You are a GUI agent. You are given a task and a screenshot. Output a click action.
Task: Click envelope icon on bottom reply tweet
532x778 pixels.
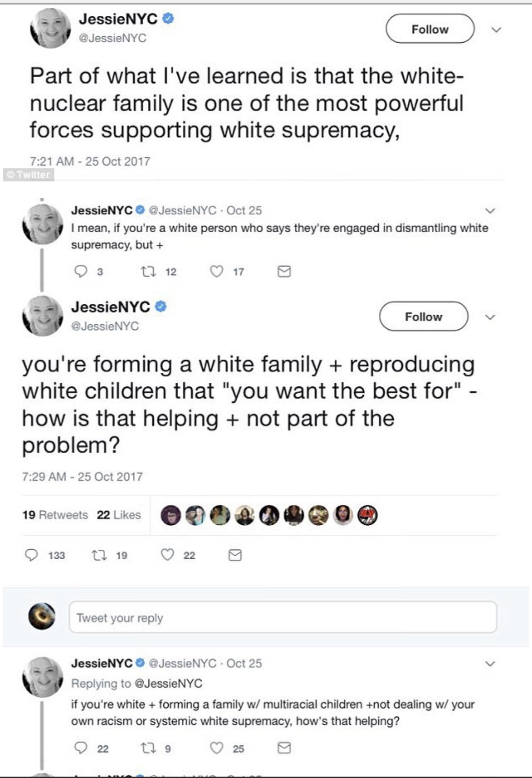[284, 748]
